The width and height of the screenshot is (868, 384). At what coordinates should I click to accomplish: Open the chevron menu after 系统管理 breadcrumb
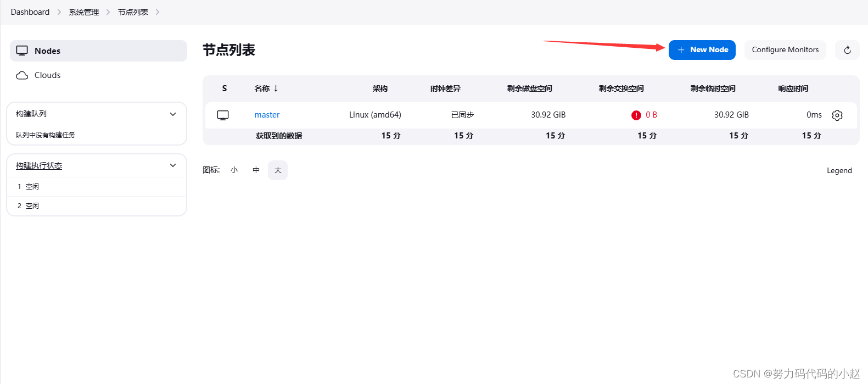(108, 12)
